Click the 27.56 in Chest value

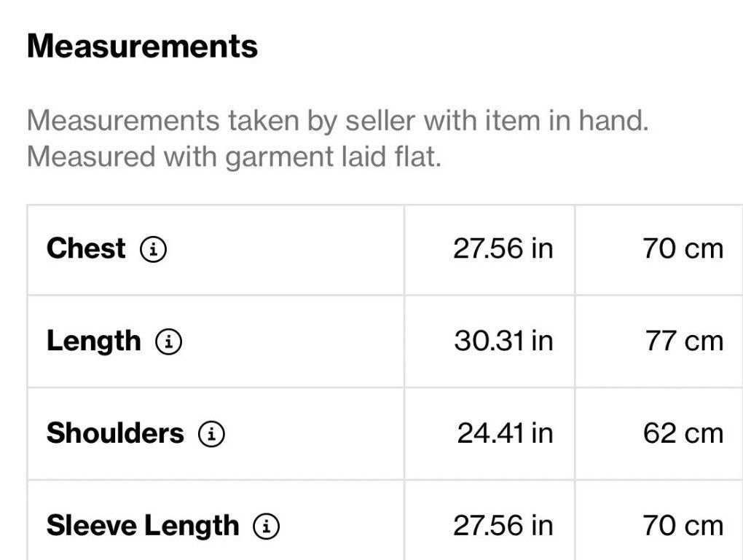pos(503,248)
